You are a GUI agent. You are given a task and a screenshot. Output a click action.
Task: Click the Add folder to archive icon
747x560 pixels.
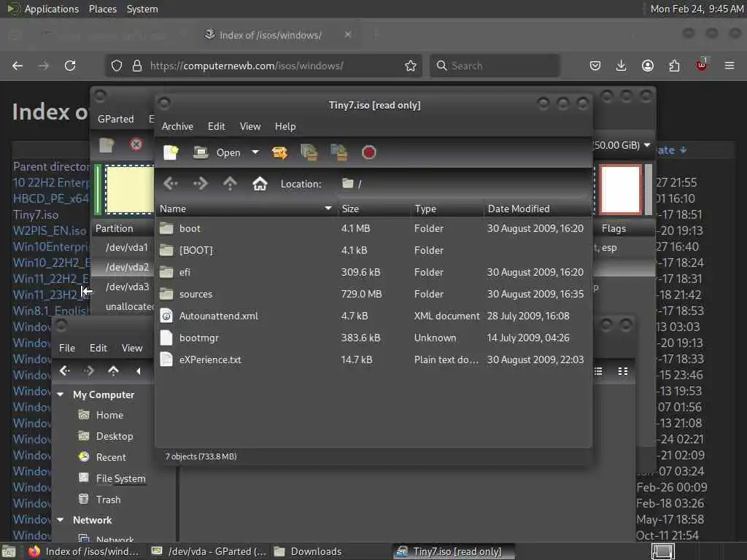pyautogui.click(x=339, y=152)
